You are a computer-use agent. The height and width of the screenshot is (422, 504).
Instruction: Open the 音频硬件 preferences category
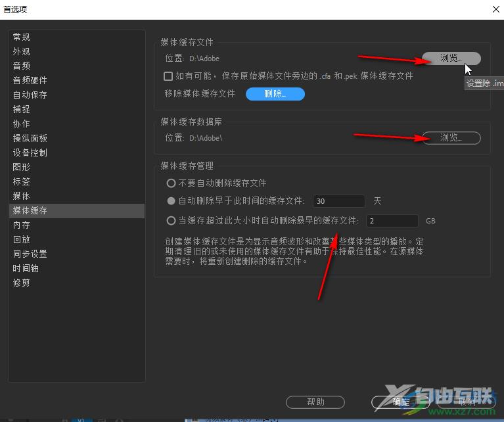click(x=76, y=80)
